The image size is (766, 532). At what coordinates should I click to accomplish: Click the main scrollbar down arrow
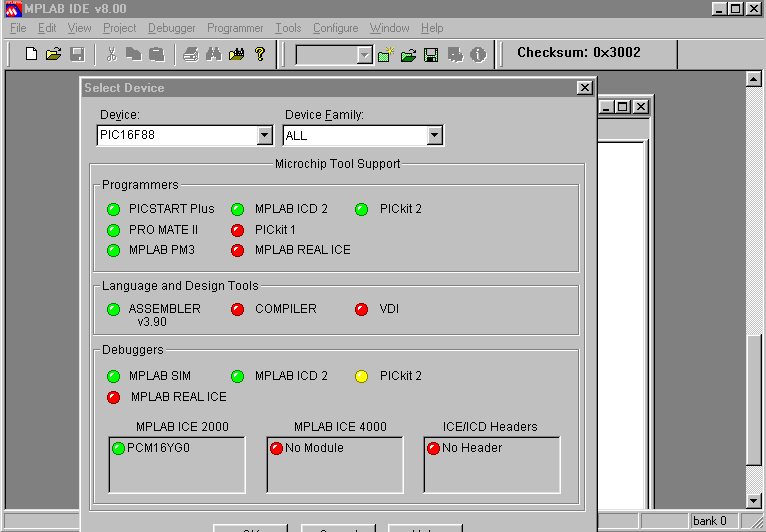tap(754, 500)
